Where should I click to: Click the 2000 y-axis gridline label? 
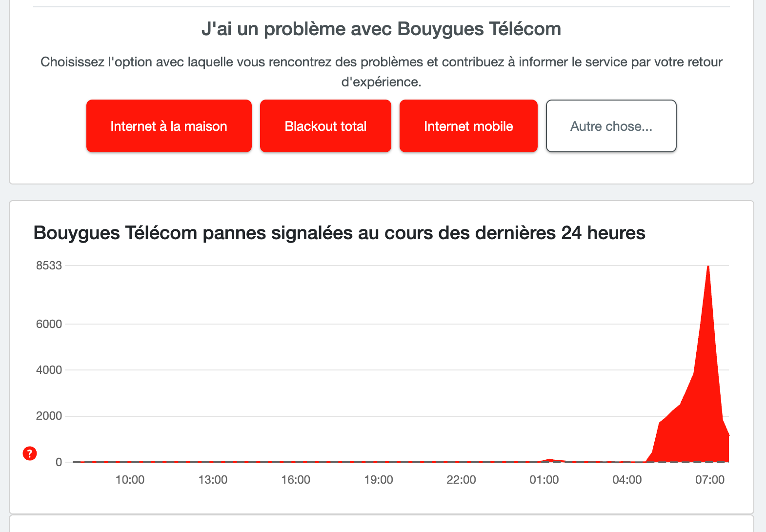click(49, 416)
